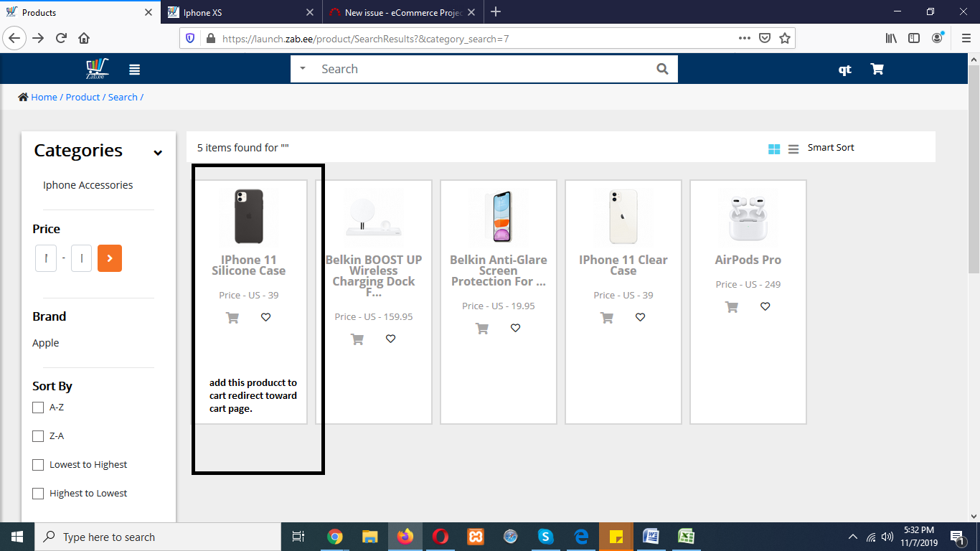The height and width of the screenshot is (551, 980).
Task: Add iPhone 11 Clear Case to cart
Action: click(607, 317)
